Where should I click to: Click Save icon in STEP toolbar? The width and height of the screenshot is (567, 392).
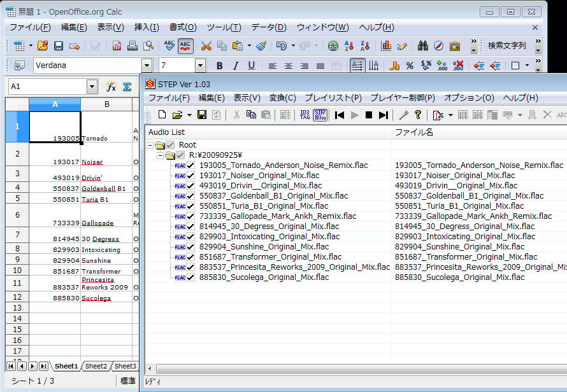tap(202, 115)
